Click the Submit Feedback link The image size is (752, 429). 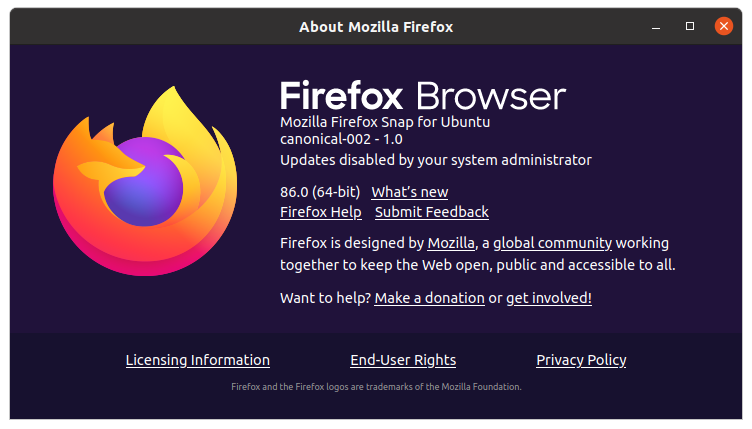coord(431,212)
